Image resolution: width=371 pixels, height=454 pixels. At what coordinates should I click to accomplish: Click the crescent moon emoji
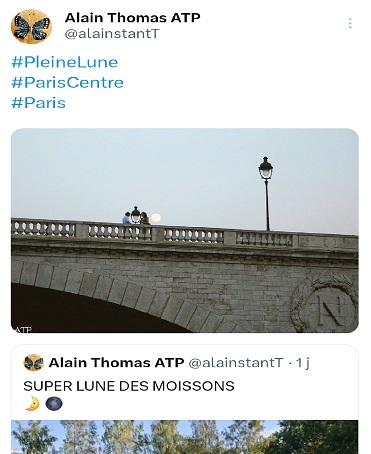tap(32, 404)
